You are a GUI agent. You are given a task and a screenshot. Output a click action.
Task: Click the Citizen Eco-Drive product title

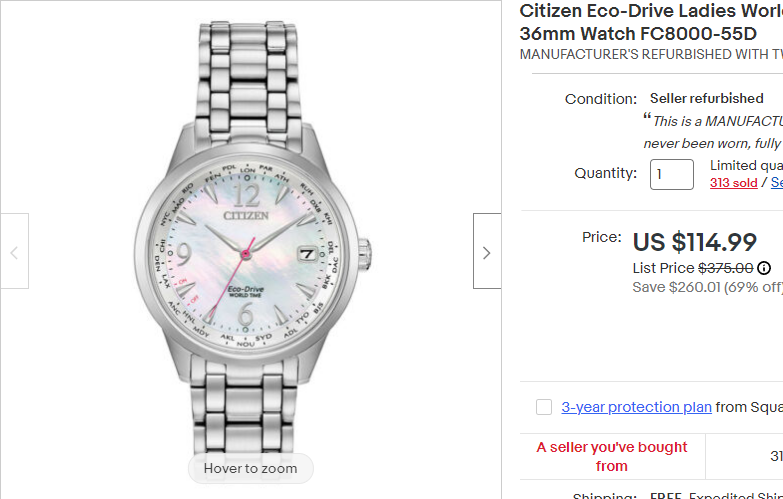(650, 22)
